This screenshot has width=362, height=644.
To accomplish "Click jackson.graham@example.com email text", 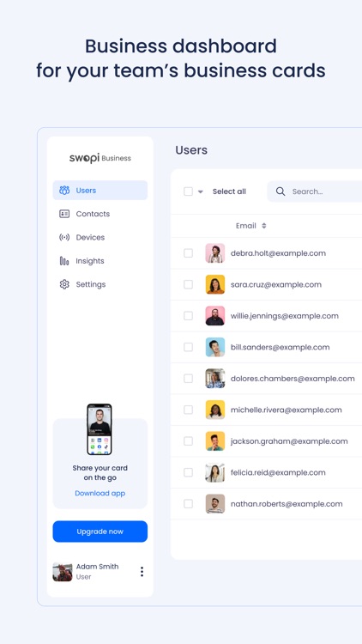I will coord(289,441).
